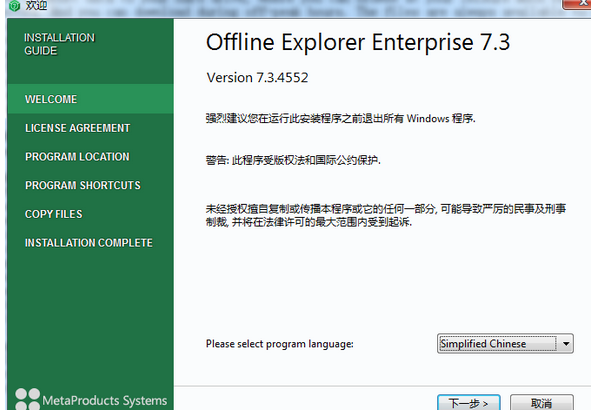Select the PROGRAM SHORTCUTS step
This screenshot has width=591, height=410.
(x=83, y=185)
